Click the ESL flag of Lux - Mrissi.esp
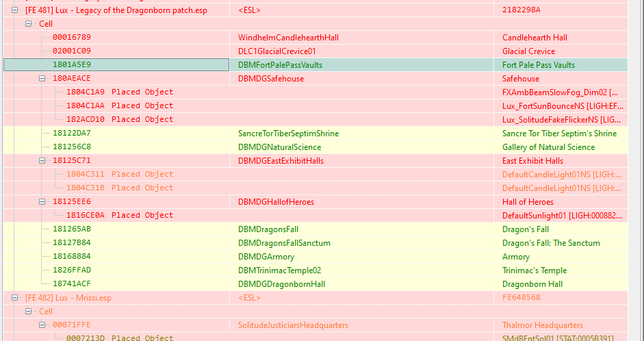 (249, 297)
